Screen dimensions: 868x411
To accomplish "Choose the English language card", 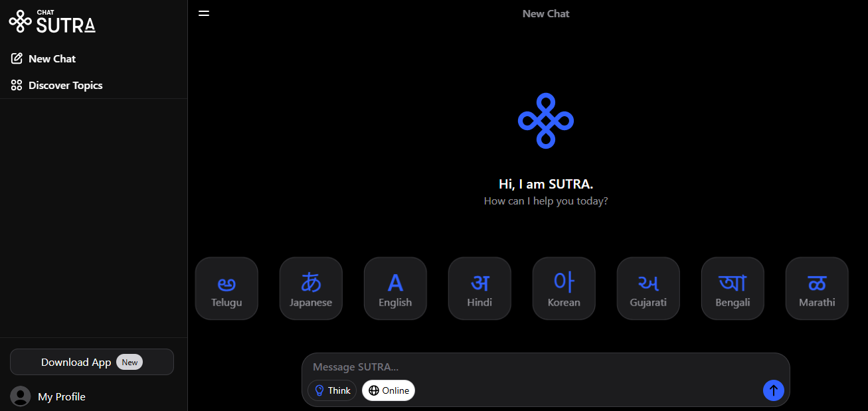I will click(x=395, y=288).
